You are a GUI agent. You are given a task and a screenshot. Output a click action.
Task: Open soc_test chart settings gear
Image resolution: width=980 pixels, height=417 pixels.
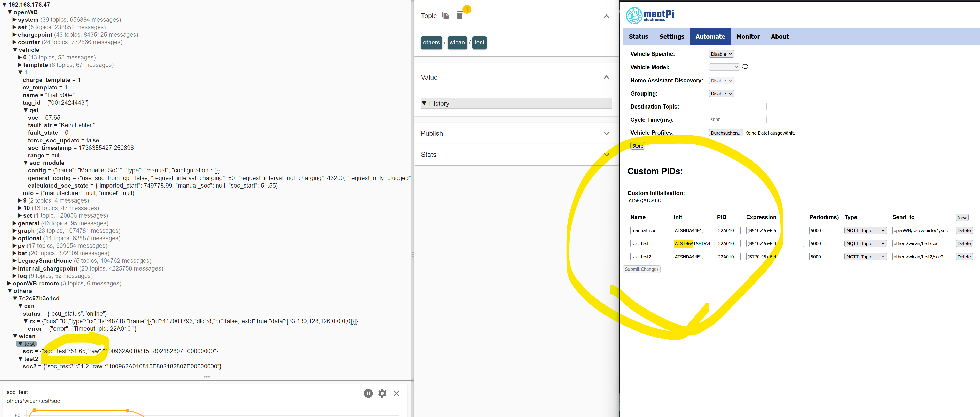(382, 393)
